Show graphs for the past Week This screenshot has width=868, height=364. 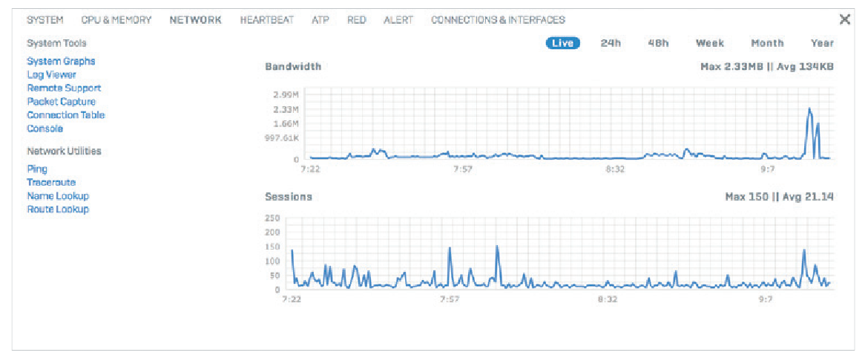(x=710, y=43)
